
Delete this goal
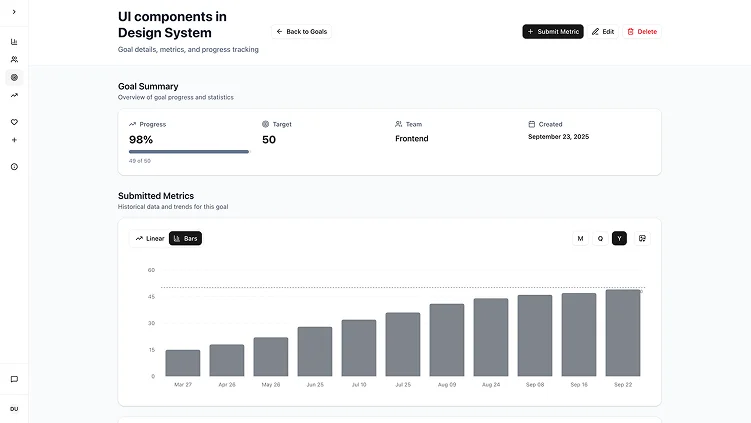click(642, 32)
